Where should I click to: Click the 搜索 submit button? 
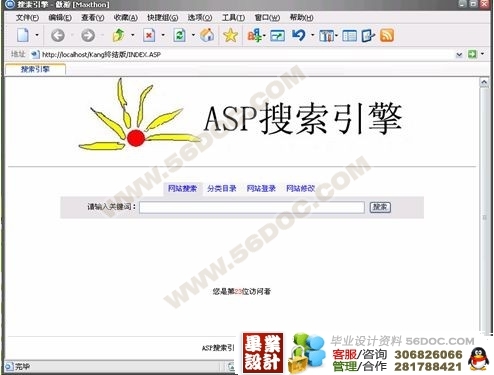point(380,207)
